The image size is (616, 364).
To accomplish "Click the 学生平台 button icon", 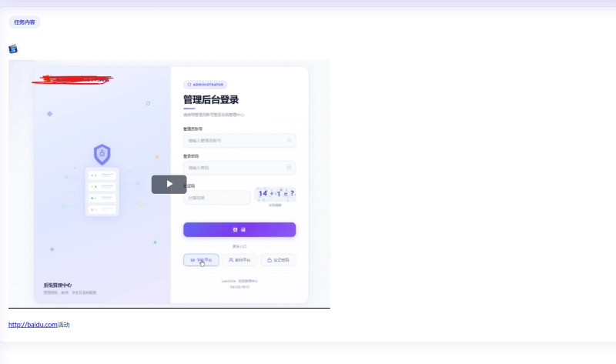I will pos(192,260).
